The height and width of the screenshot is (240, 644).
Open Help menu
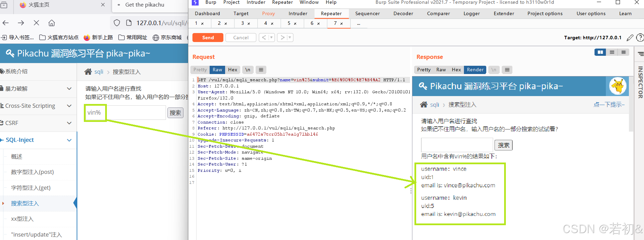click(331, 2)
